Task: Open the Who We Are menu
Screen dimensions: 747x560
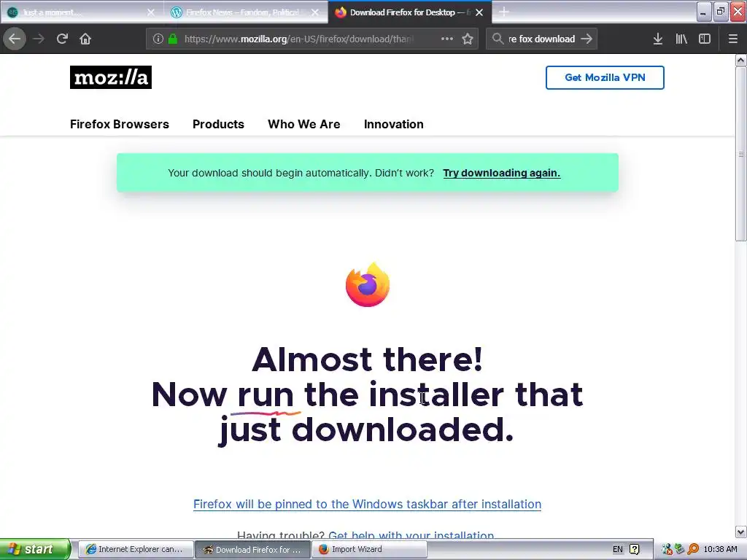Action: pyautogui.click(x=304, y=124)
